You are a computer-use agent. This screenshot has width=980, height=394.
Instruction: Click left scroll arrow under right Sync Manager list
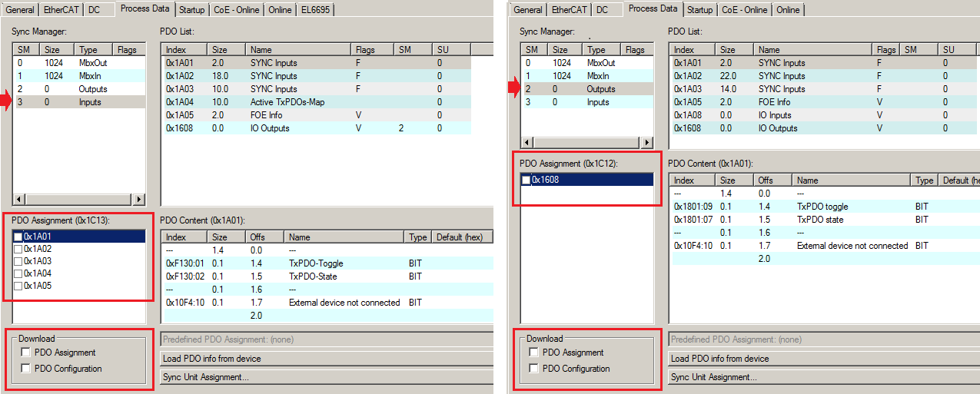tap(527, 143)
